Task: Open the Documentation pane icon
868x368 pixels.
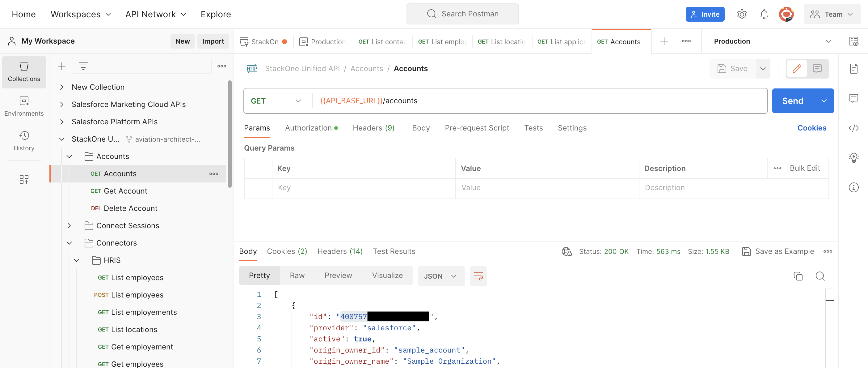Action: (x=853, y=68)
